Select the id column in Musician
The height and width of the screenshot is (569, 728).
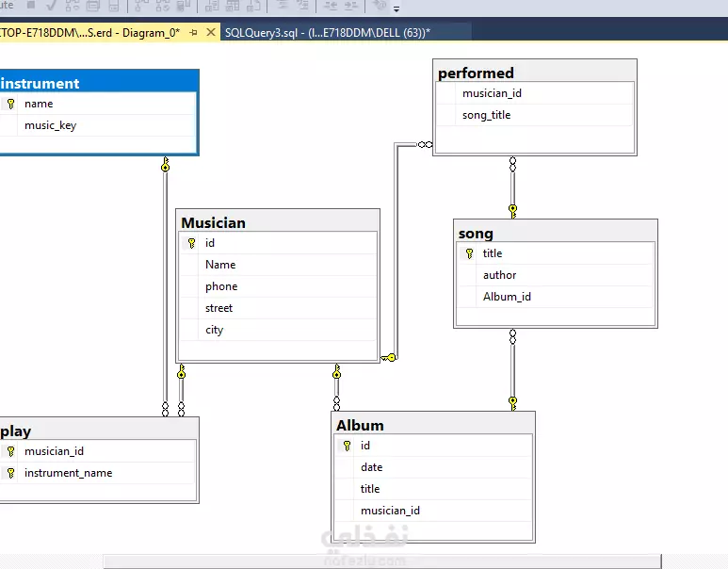click(x=278, y=243)
